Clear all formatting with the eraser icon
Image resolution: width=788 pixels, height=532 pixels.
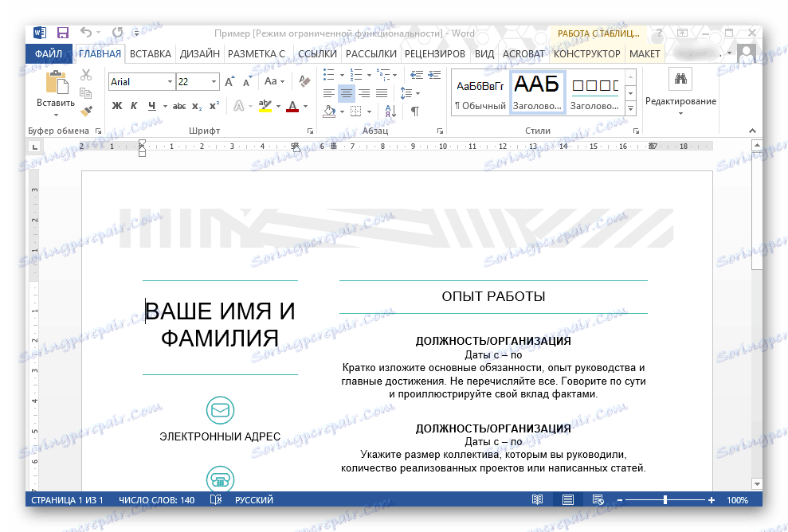coord(304,81)
